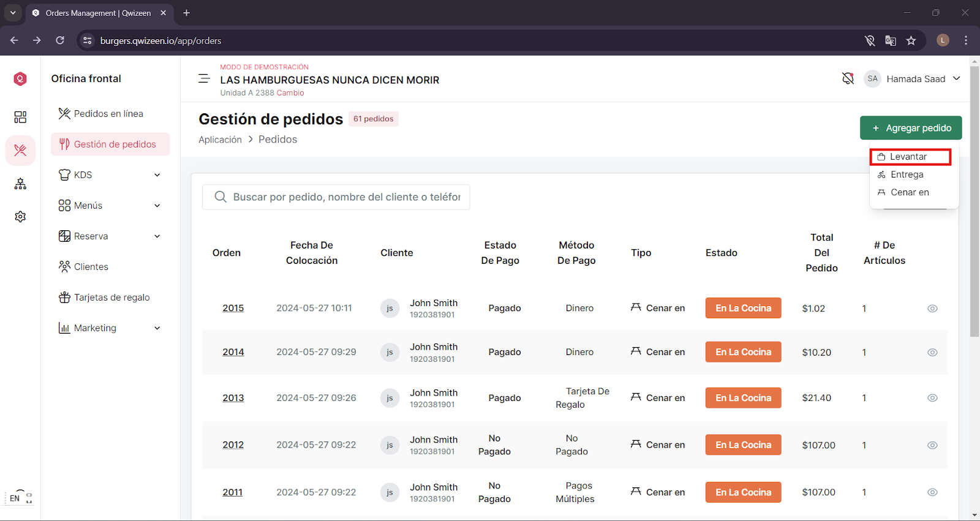
Task: Open order 2015 link
Action: click(233, 308)
